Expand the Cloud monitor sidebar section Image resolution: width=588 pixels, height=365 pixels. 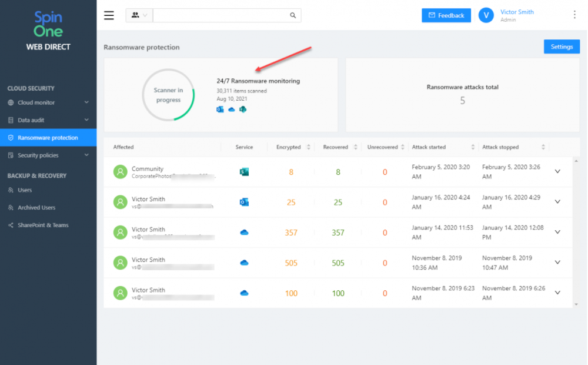click(x=48, y=102)
